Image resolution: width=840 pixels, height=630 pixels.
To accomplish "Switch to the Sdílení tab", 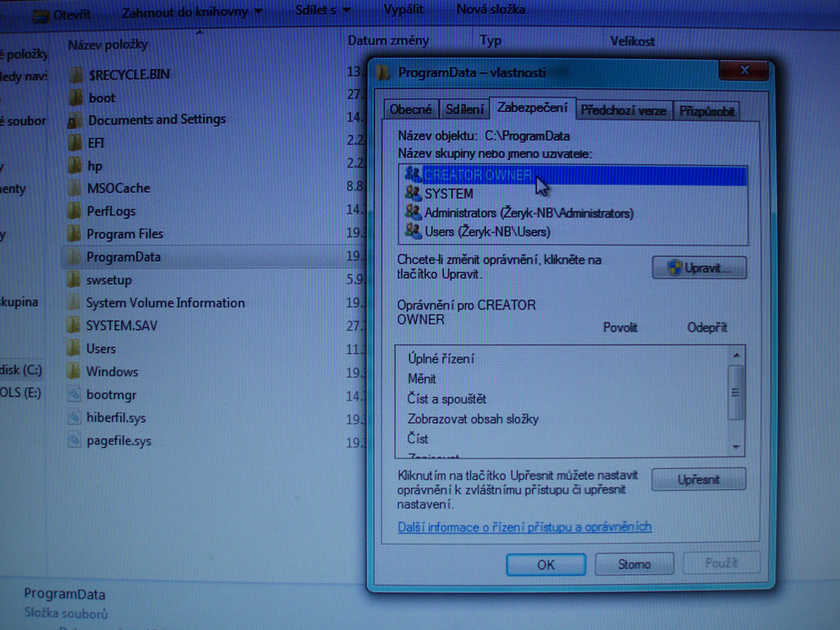I will (464, 110).
